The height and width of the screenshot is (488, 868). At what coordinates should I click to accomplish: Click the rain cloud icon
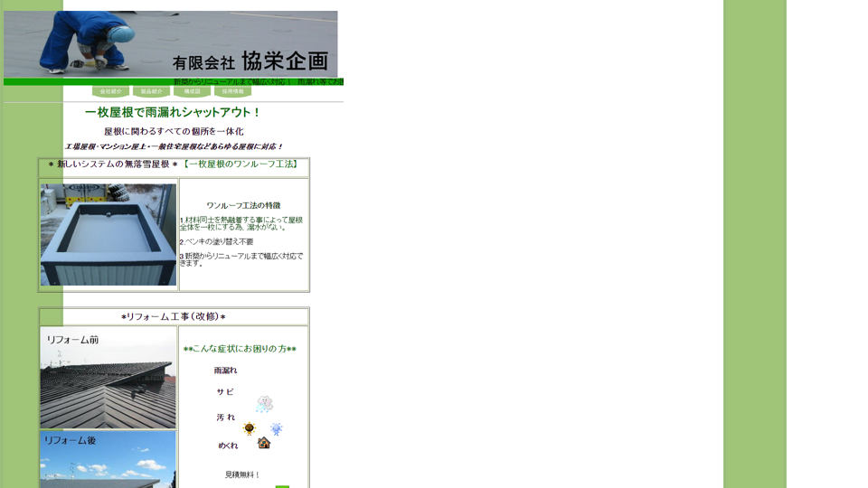pyautogui.click(x=264, y=403)
